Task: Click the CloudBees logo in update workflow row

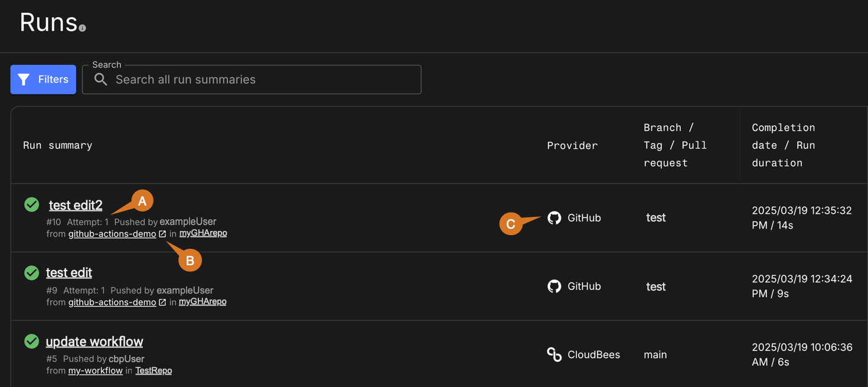Action: coord(554,355)
